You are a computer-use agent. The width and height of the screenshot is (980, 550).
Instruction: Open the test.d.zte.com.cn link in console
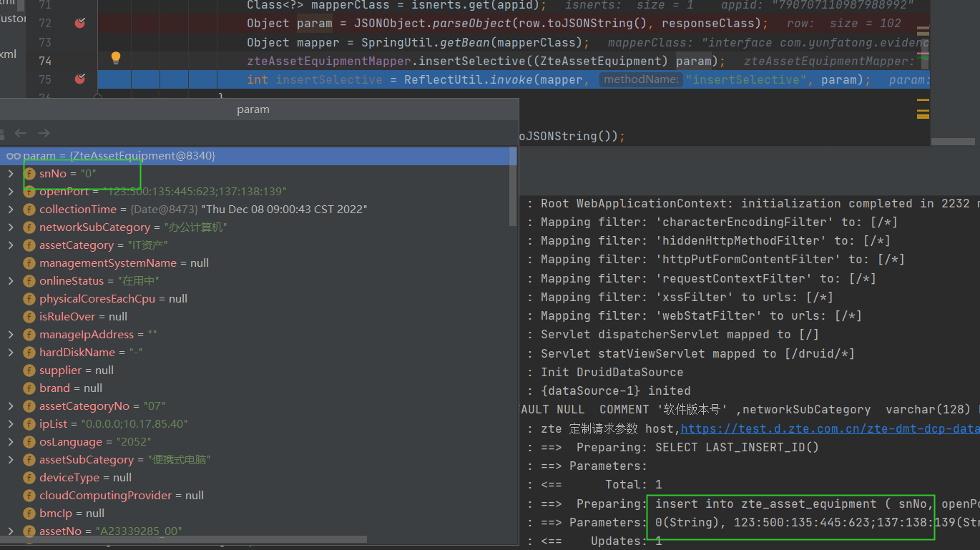(x=830, y=429)
